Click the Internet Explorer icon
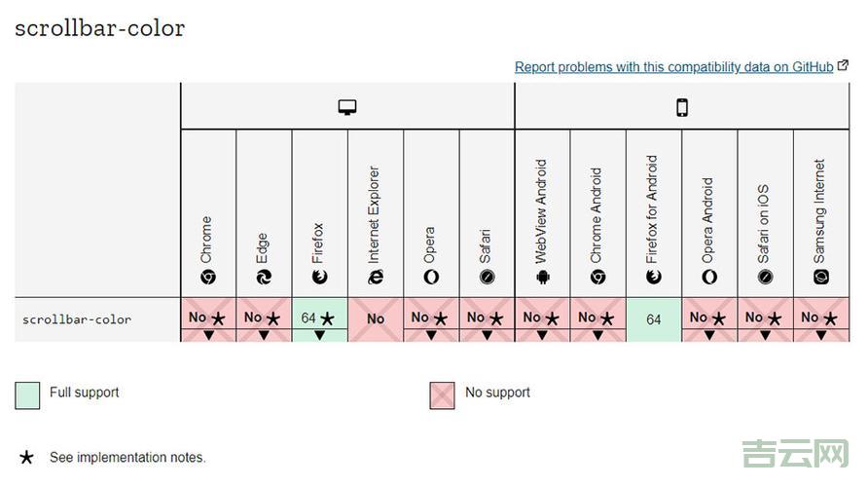 (376, 278)
